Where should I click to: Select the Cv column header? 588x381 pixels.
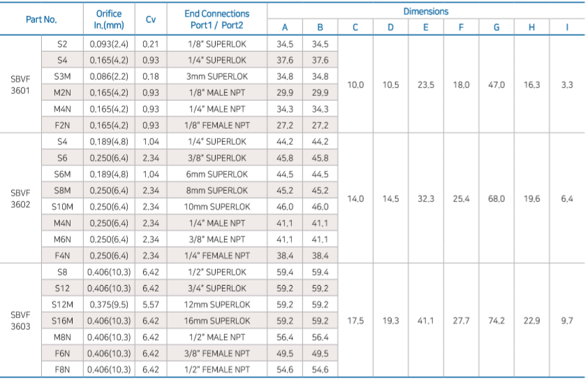coord(151,20)
